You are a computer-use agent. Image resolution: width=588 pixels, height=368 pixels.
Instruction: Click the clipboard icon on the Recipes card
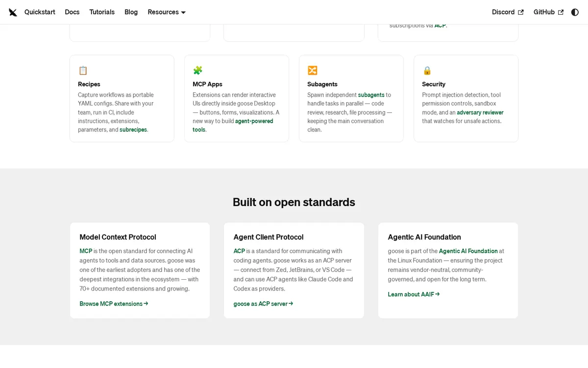(83, 71)
